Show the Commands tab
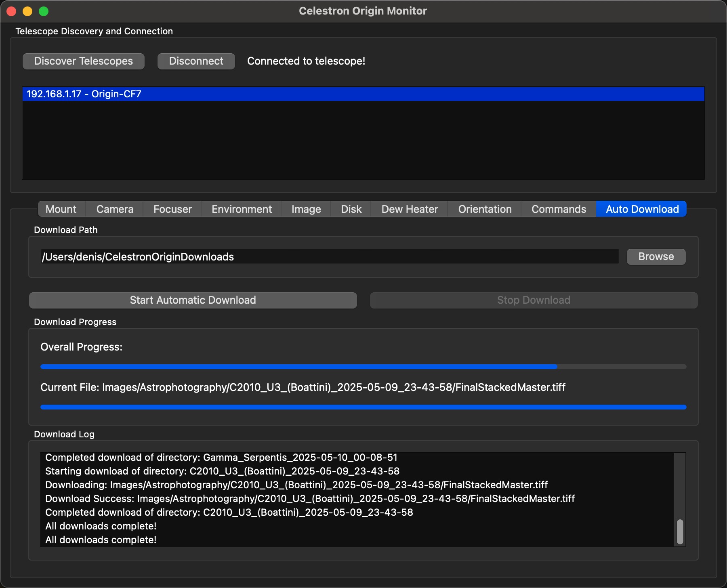The width and height of the screenshot is (727, 588). point(559,209)
